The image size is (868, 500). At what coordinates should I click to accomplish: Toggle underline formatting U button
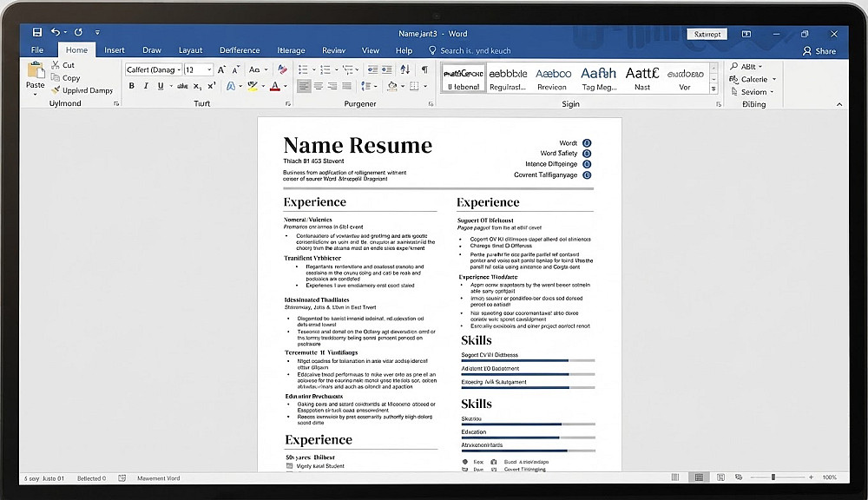click(x=161, y=86)
